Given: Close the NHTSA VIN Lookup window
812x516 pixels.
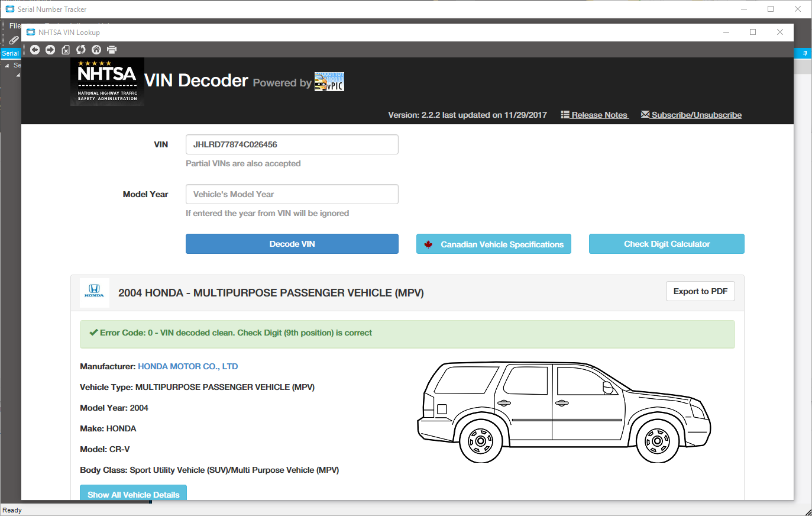Looking at the screenshot, I should 780,32.
